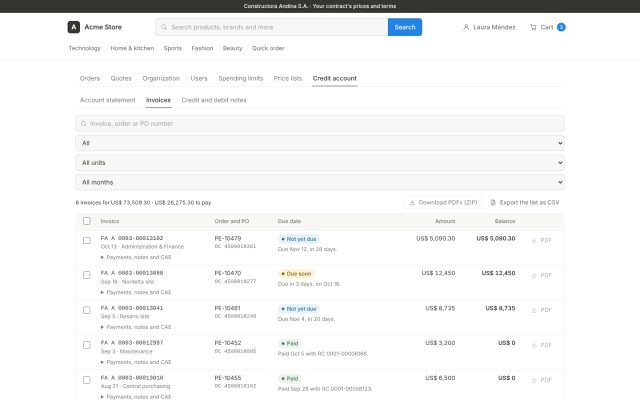Go to Home & kitchen category
The height and width of the screenshot is (400, 640).
pyautogui.click(x=132, y=48)
